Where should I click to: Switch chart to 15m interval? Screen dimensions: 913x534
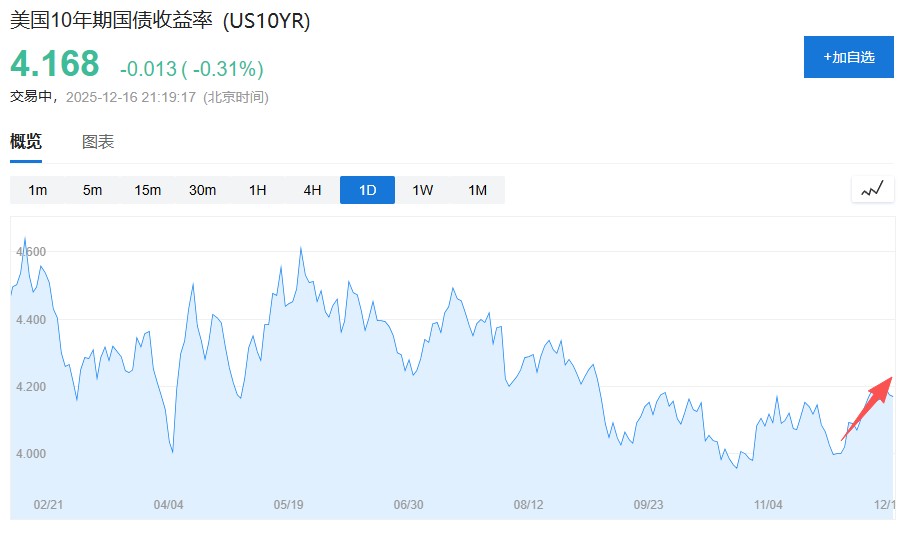[x=148, y=190]
